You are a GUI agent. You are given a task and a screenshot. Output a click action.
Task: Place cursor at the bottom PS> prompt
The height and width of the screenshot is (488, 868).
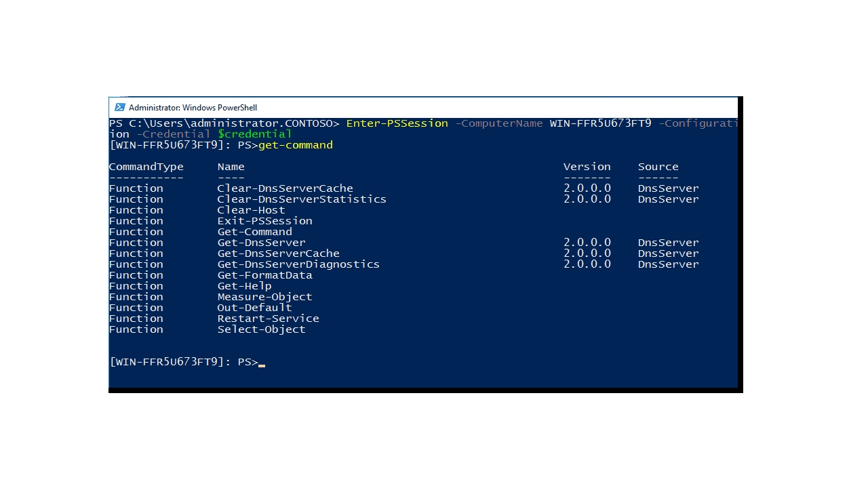click(262, 363)
